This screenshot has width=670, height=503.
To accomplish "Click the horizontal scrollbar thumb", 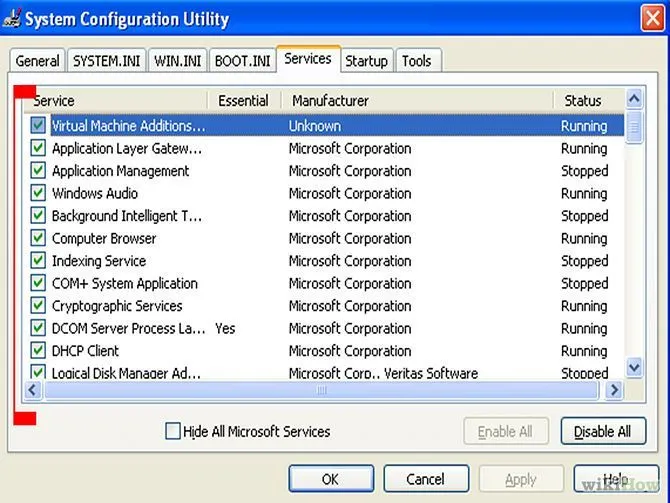I will click(321, 390).
